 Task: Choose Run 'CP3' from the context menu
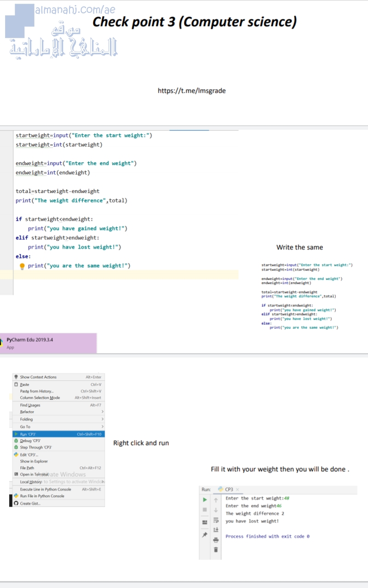click(58, 434)
